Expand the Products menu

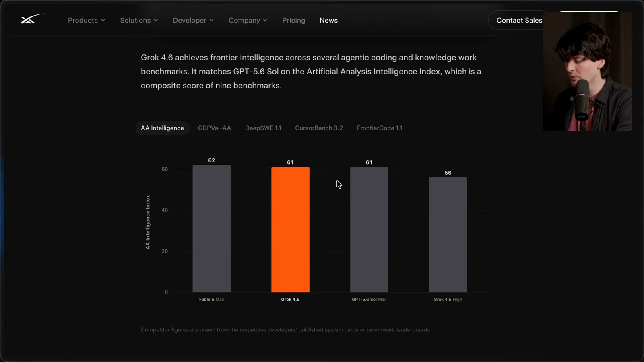[x=87, y=20]
